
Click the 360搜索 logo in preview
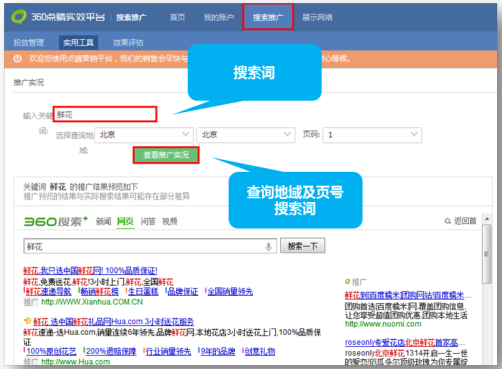tap(56, 221)
